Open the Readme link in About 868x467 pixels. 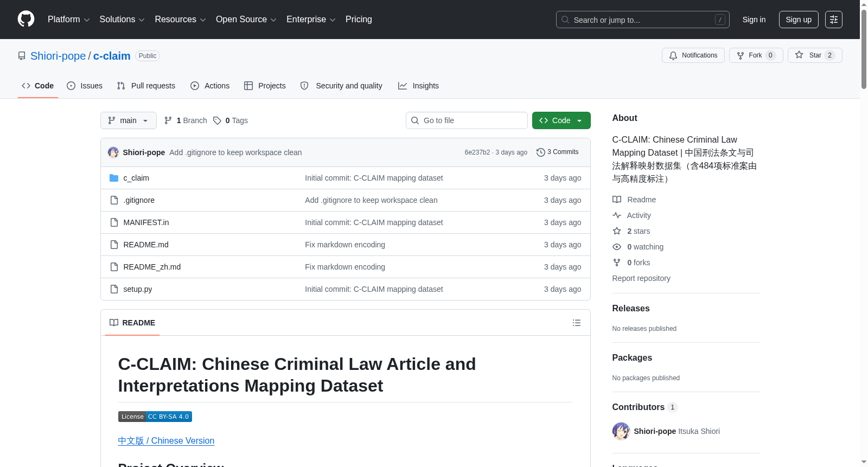click(x=634, y=200)
